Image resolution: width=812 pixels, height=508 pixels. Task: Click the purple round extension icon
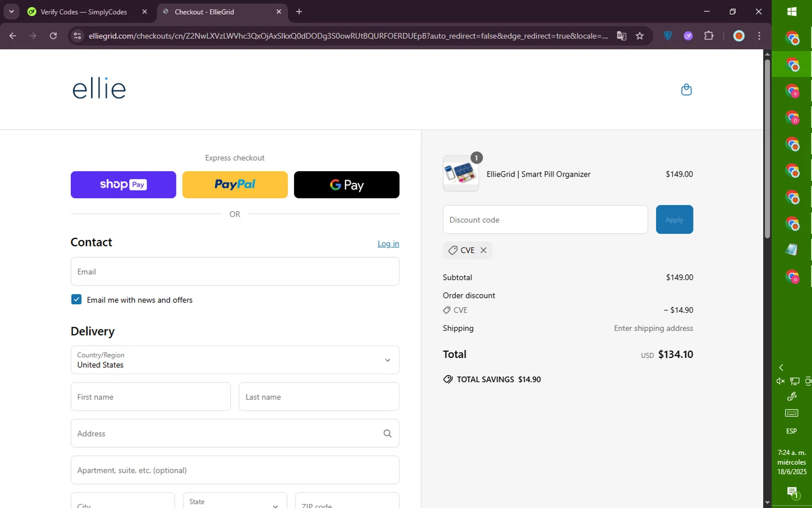pos(688,36)
